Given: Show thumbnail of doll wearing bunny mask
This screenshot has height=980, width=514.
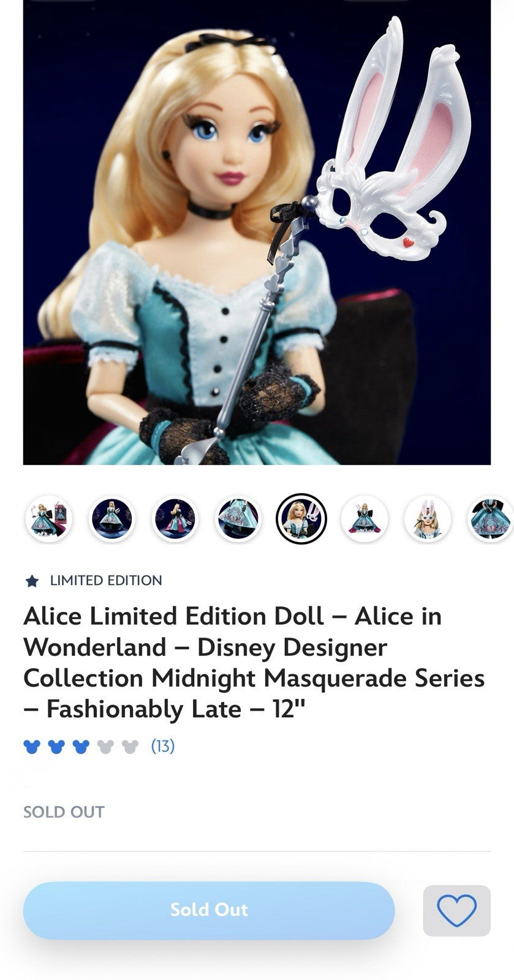Looking at the screenshot, I should [428, 519].
